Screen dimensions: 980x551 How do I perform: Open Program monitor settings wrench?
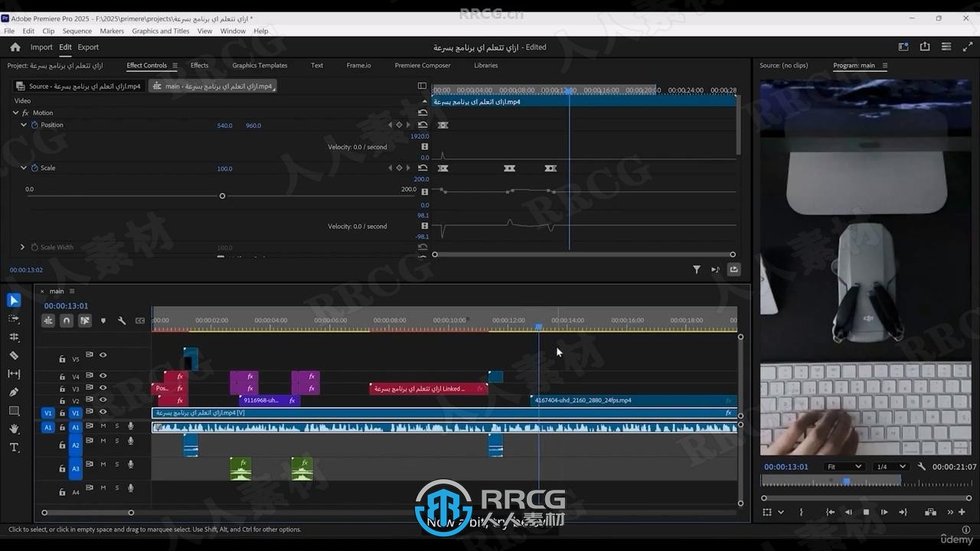[922, 467]
